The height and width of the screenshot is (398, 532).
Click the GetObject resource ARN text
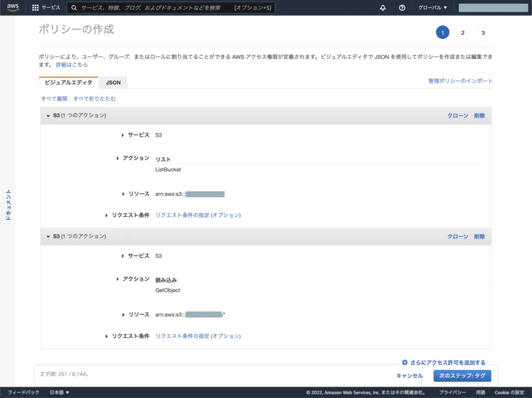pyautogui.click(x=190, y=314)
